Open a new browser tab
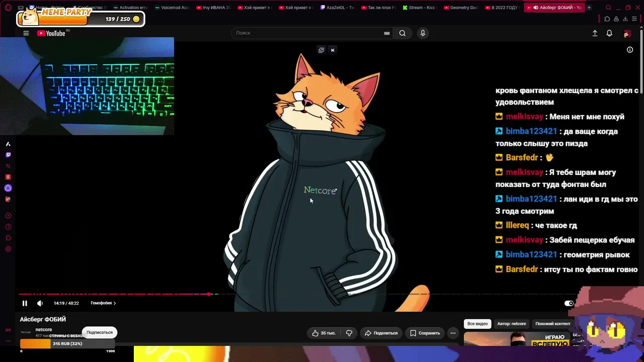644x362 pixels. pyautogui.click(x=589, y=8)
